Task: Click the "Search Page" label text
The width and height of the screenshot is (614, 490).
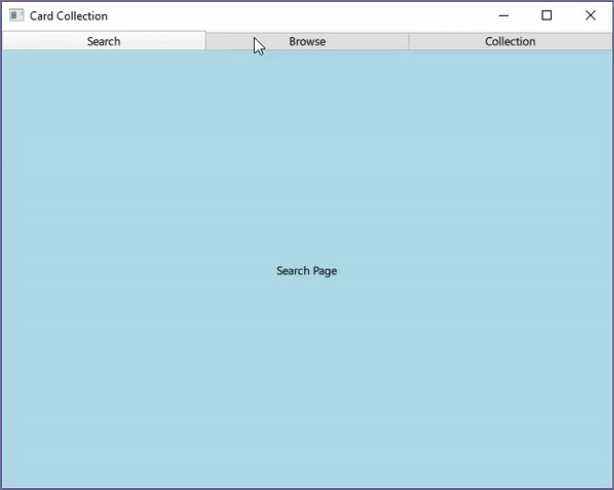Action: coord(307,271)
